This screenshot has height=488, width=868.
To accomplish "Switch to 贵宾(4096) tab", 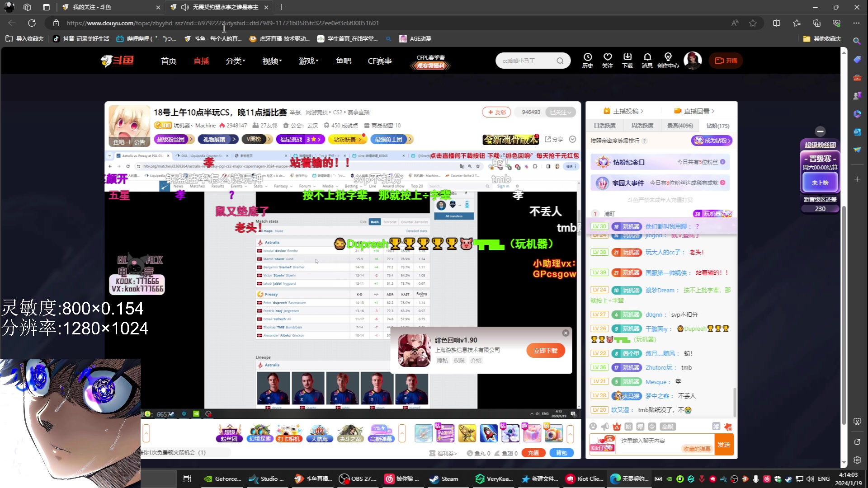I will click(680, 126).
